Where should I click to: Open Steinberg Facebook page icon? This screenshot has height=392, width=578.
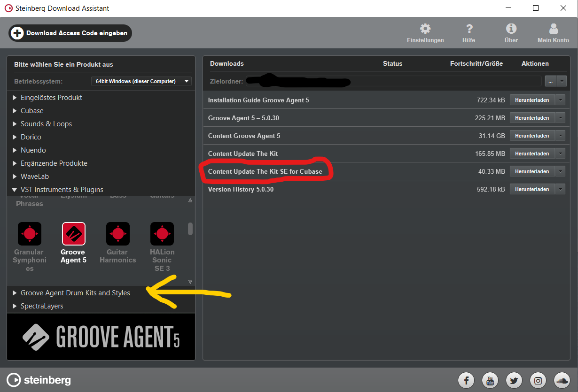click(466, 380)
